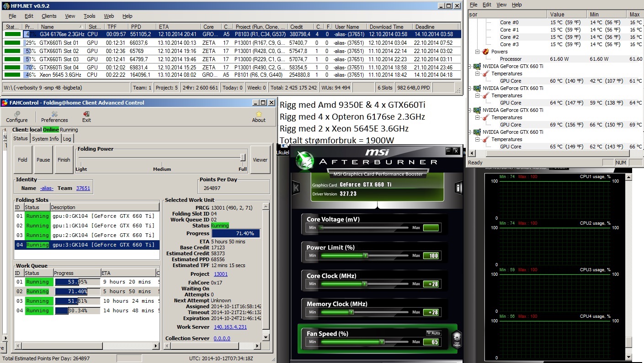Open collection server 0.0.0.0 link
Screen dimensions: 644x363
222,338
